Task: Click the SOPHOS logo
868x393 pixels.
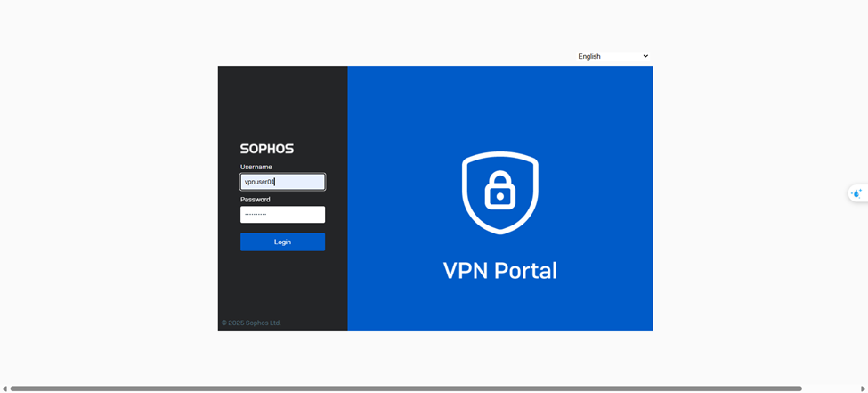Action: pos(266,149)
